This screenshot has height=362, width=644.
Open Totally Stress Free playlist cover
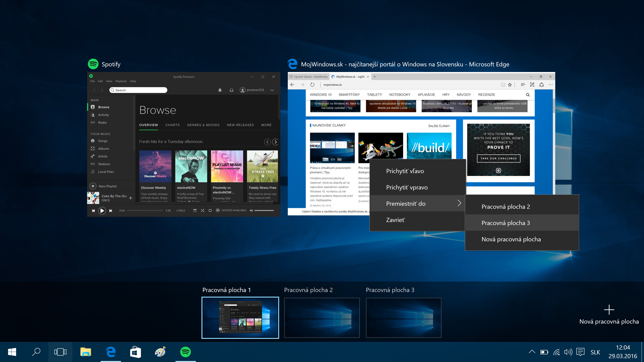(262, 166)
